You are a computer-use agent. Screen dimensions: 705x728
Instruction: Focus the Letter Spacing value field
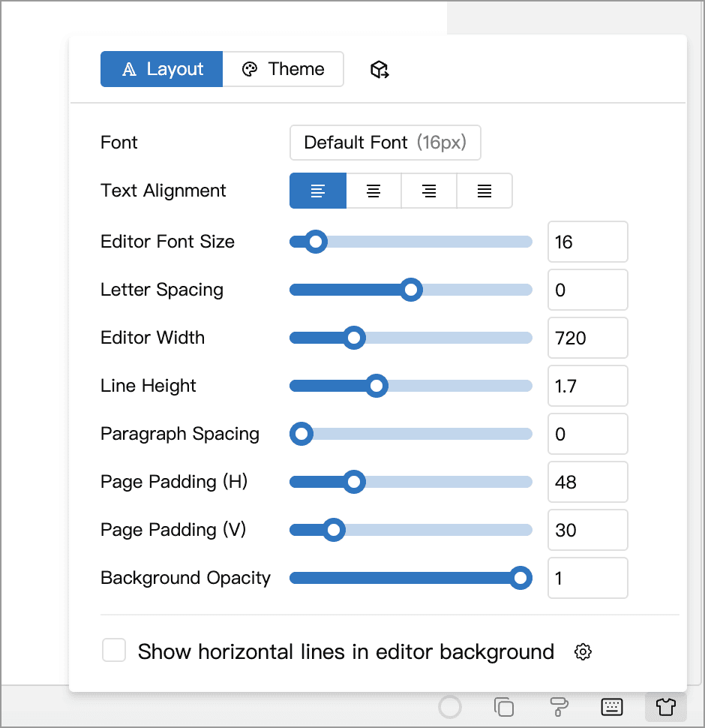click(588, 290)
